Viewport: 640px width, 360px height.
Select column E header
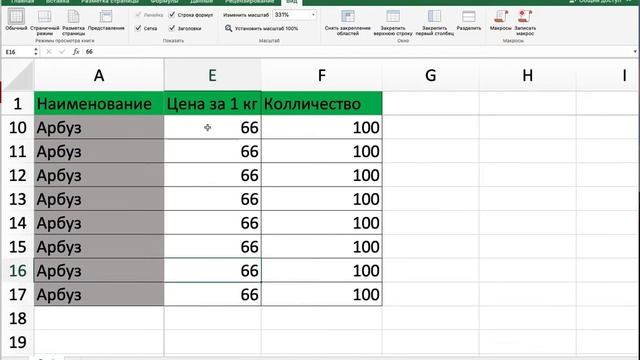[x=212, y=75]
